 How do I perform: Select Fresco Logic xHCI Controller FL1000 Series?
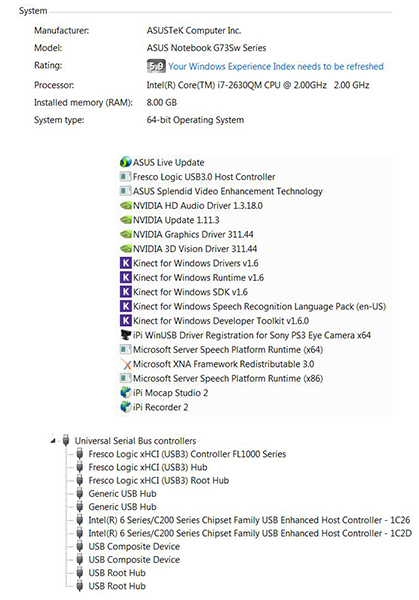pyautogui.click(x=187, y=454)
